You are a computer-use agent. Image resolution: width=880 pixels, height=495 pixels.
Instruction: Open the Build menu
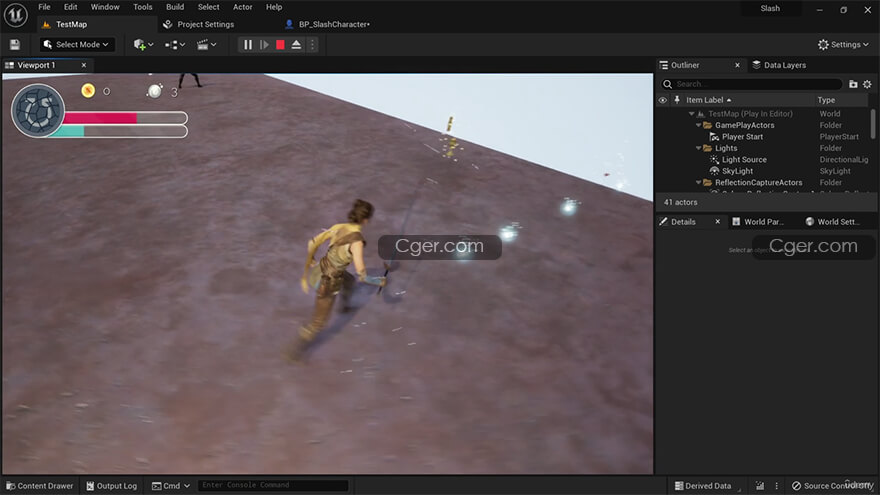(175, 7)
